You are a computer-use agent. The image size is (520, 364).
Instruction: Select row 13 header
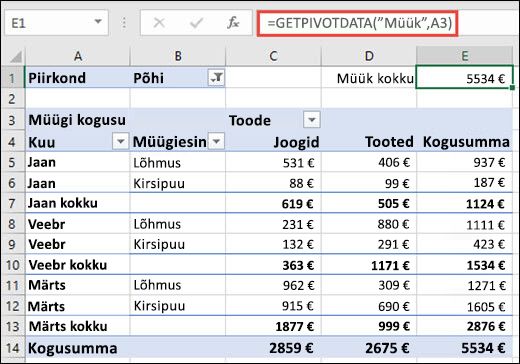(12, 326)
